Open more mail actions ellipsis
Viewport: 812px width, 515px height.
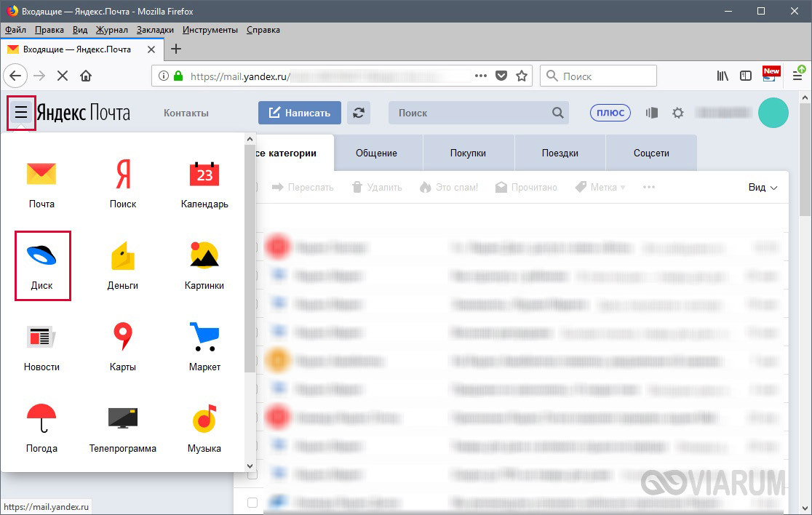click(649, 187)
